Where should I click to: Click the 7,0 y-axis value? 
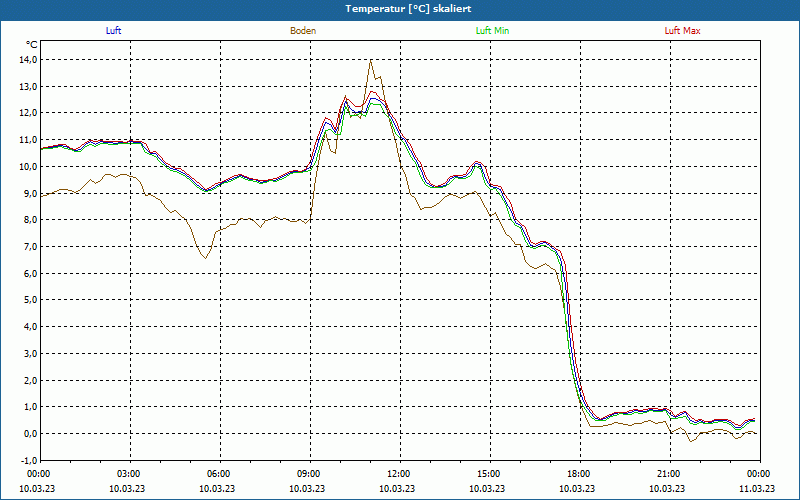coord(31,247)
